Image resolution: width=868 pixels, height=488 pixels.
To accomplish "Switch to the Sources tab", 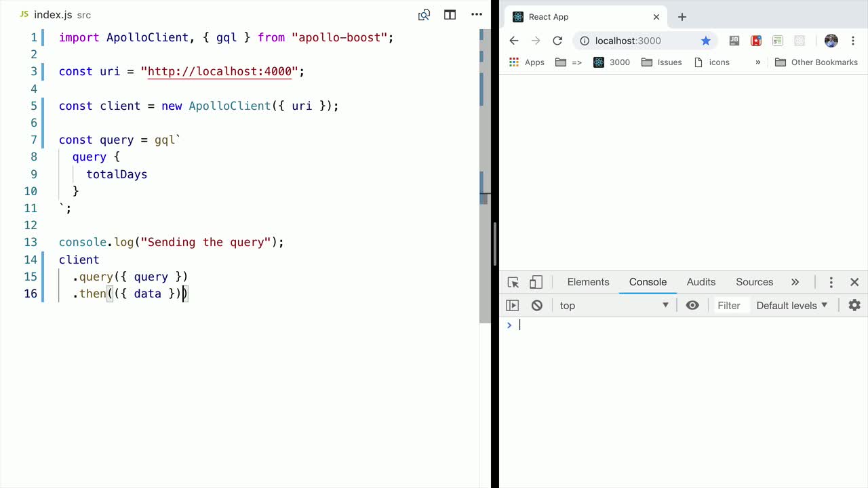I will coord(754,283).
